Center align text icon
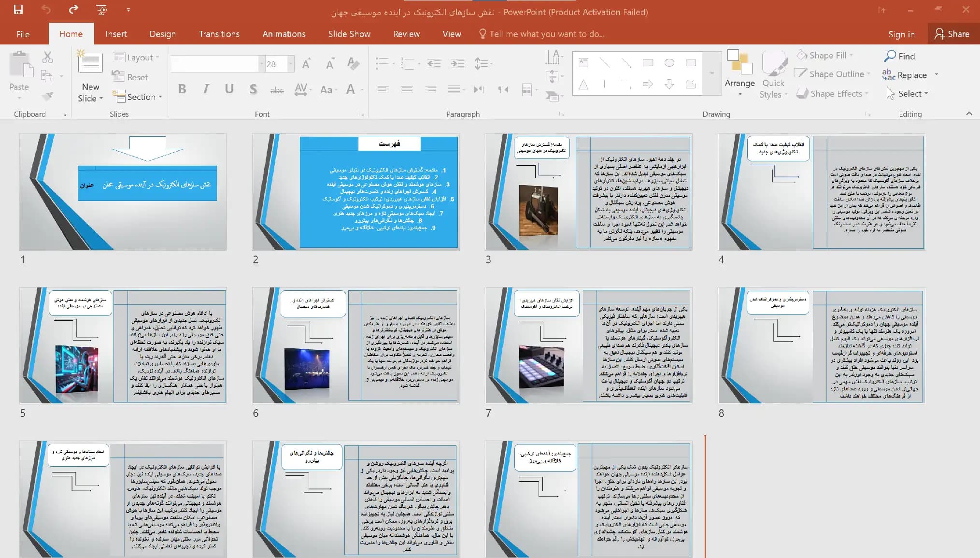 [x=407, y=89]
